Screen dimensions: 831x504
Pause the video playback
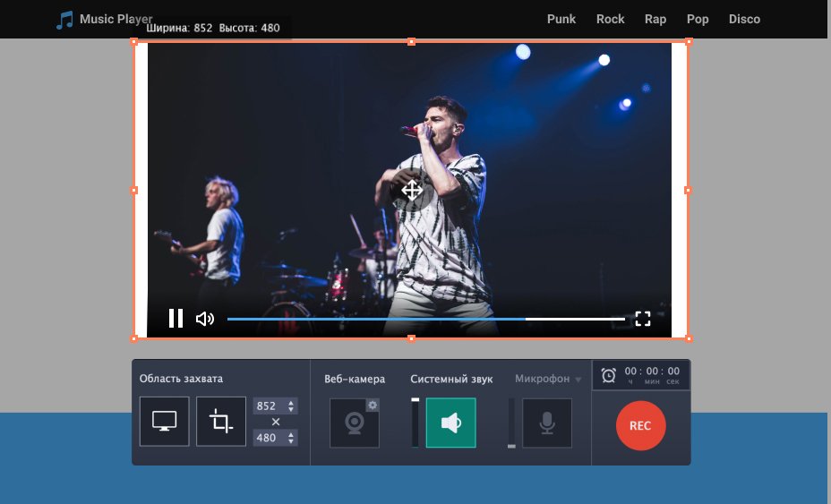click(x=176, y=319)
